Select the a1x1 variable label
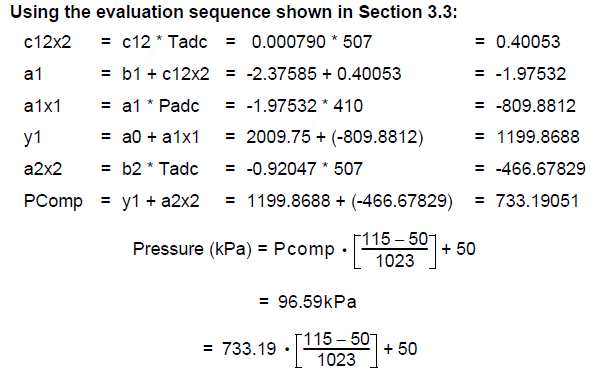The height and width of the screenshot is (381, 596). point(43,106)
